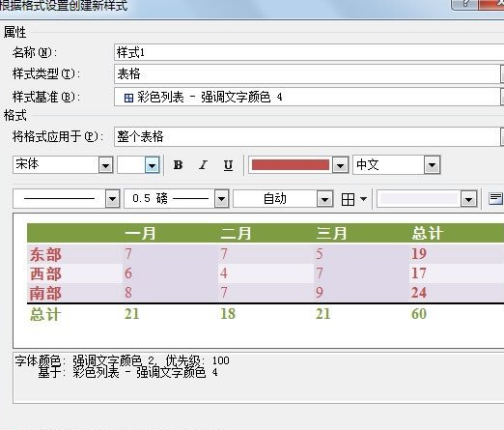Click the borders grid icon
Screen dimensions: 504x430
point(348,199)
